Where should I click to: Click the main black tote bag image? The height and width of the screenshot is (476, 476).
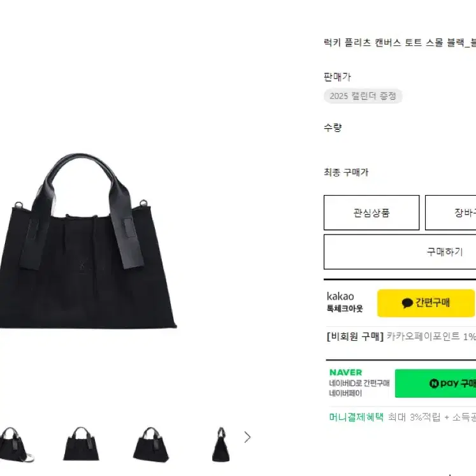(x=88, y=241)
